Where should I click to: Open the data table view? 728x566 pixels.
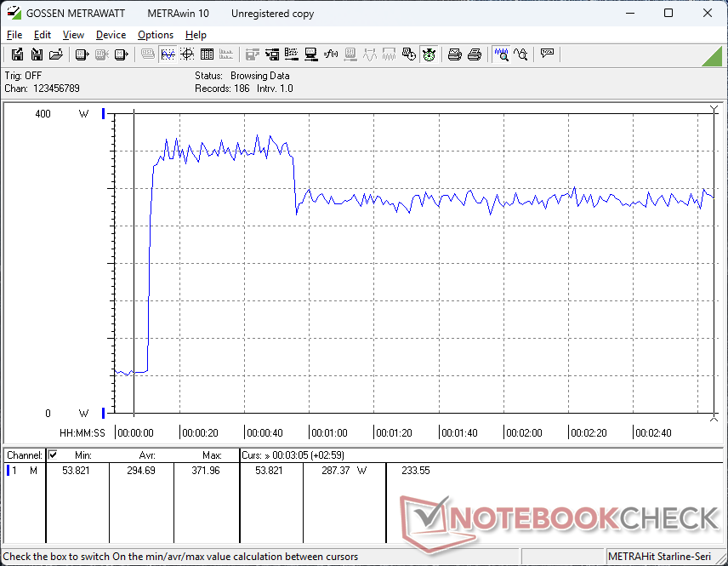207,54
